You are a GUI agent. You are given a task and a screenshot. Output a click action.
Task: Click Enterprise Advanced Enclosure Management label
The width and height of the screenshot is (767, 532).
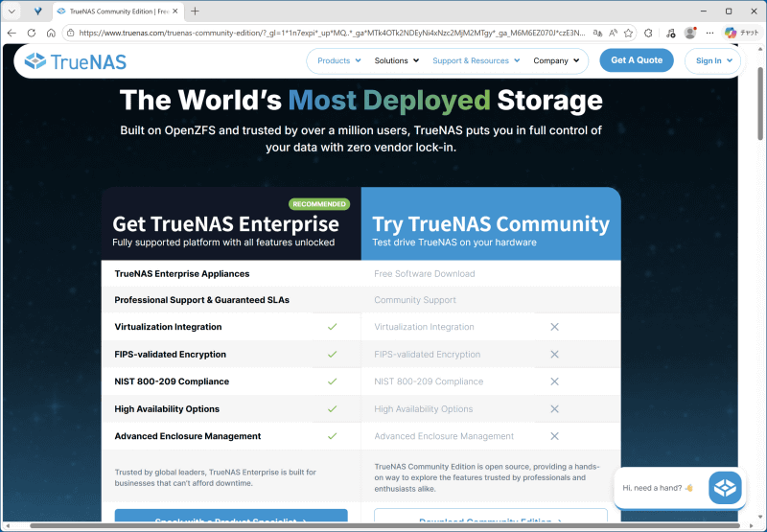coord(187,436)
